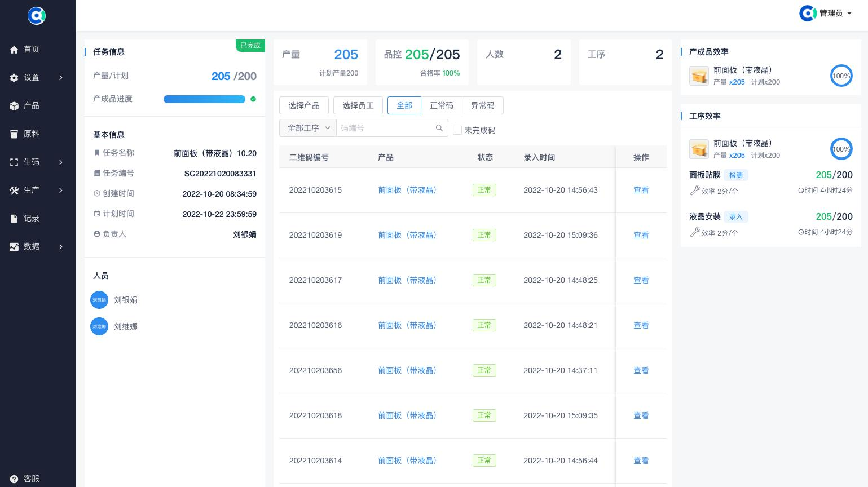Click wrench icon beside 液晶安装 效率
The height and width of the screenshot is (487, 868).
coord(695,232)
